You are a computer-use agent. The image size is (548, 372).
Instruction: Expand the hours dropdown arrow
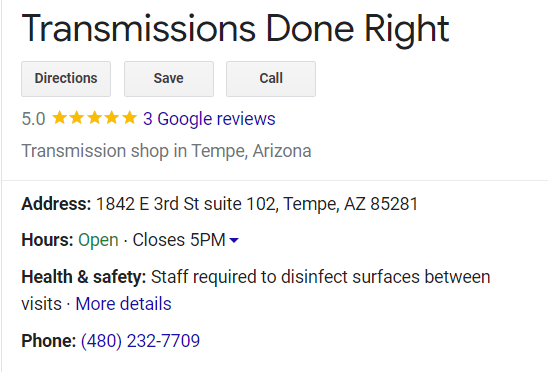coord(234,240)
